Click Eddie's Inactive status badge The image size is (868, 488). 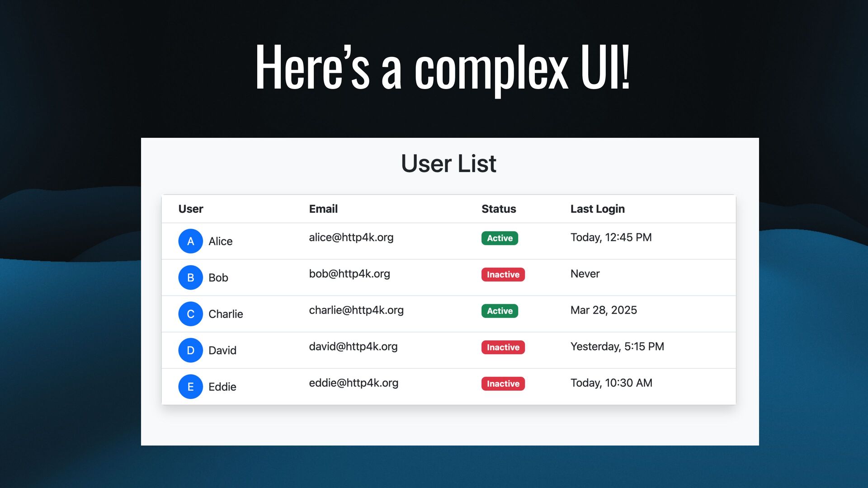pos(503,384)
